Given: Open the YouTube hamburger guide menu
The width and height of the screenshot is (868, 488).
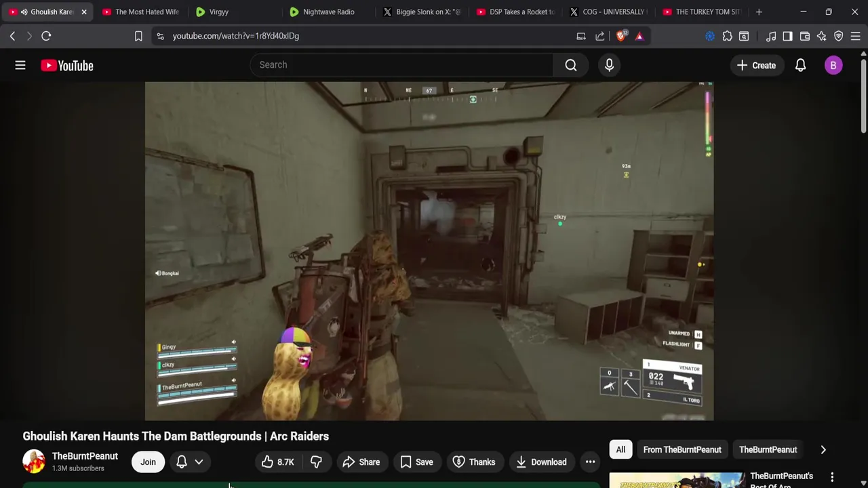Looking at the screenshot, I should pyautogui.click(x=20, y=65).
